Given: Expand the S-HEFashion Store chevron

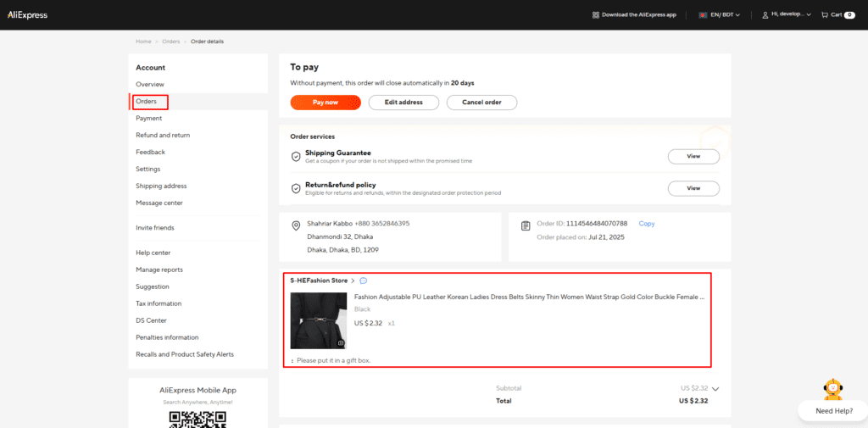Looking at the screenshot, I should pos(353,281).
